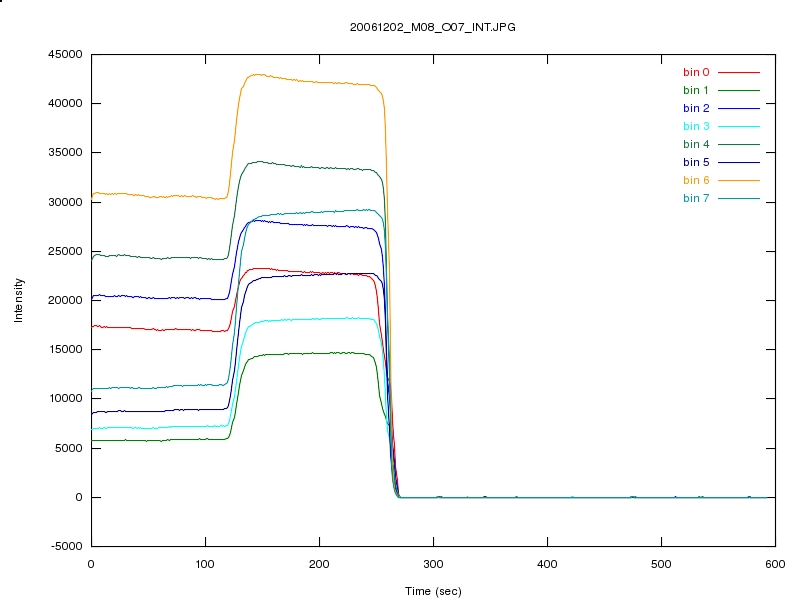800x600 pixels.
Task: Click the 5000 y-axis tick label
Action: [68, 448]
